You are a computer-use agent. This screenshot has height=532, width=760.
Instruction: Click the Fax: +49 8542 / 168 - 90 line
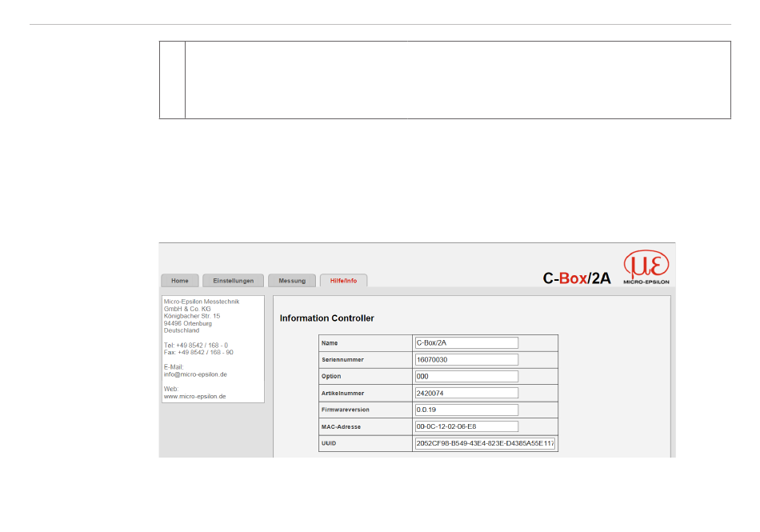point(198,352)
